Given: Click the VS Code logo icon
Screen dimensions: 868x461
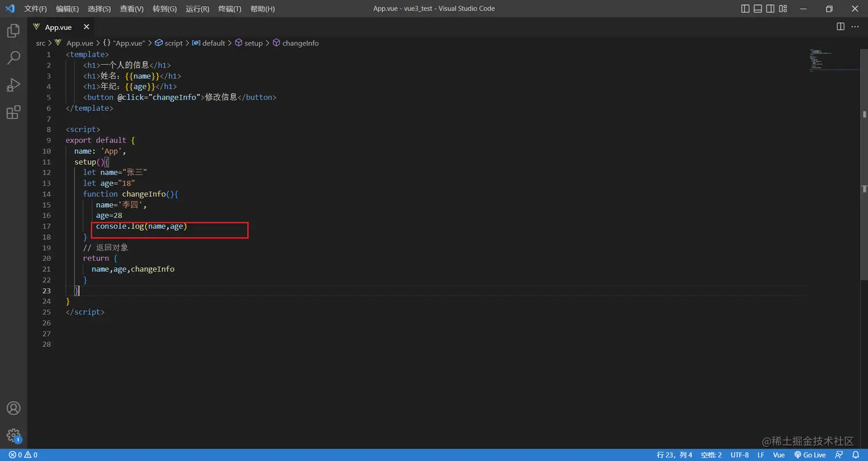Looking at the screenshot, I should (10, 9).
